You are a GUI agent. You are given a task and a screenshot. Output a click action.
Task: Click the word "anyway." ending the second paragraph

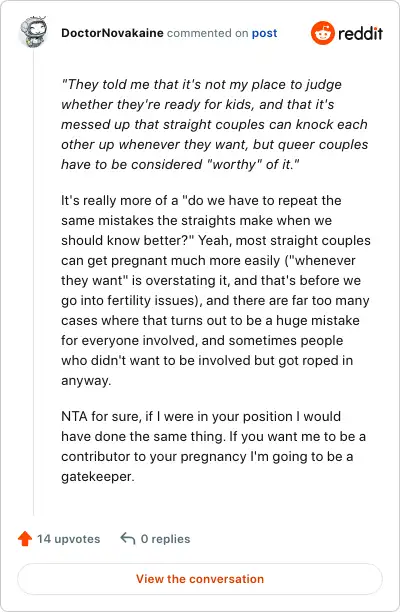[x=86, y=381]
